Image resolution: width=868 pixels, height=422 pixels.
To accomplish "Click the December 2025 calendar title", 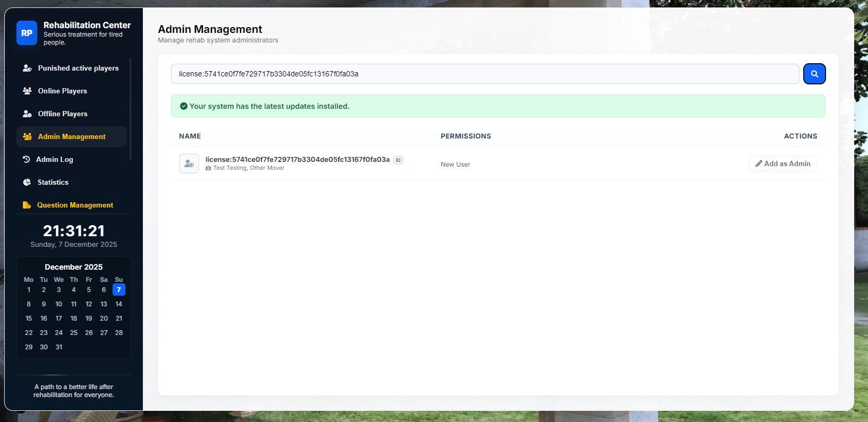I will pyautogui.click(x=74, y=267).
